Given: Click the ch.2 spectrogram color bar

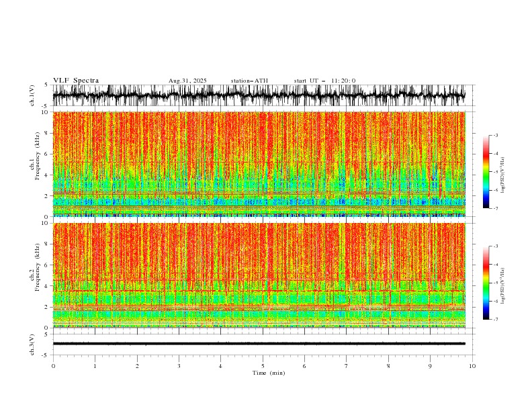Looking at the screenshot, I should pyautogui.click(x=486, y=283).
